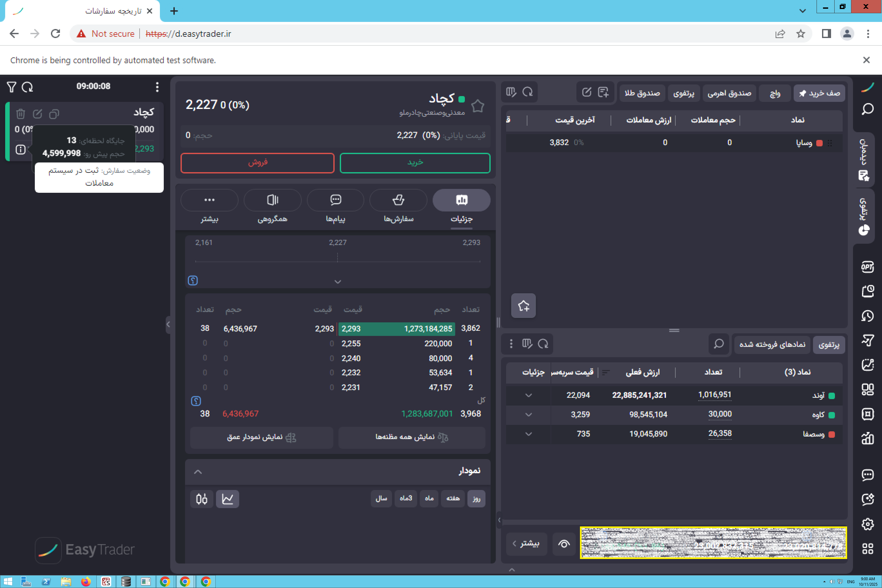This screenshot has width=882, height=588.
Task: Switch to candlestick chart type icon
Action: coord(201,499)
